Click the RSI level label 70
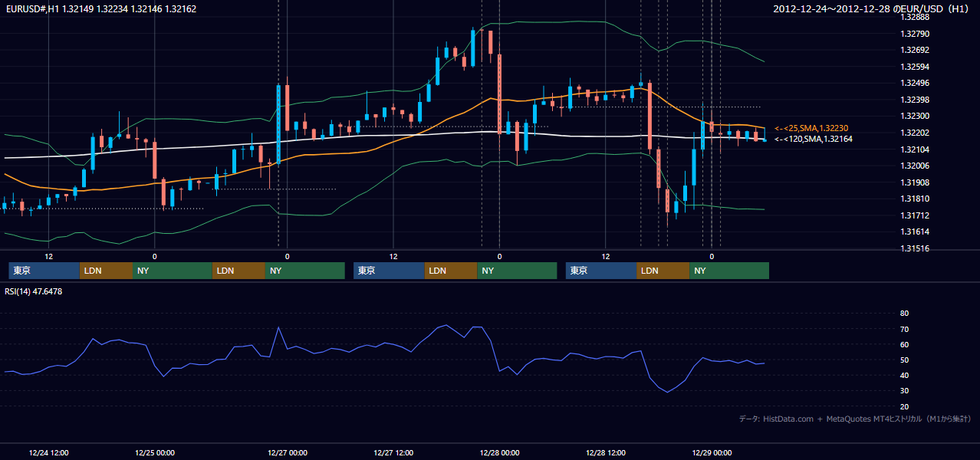 coord(904,329)
